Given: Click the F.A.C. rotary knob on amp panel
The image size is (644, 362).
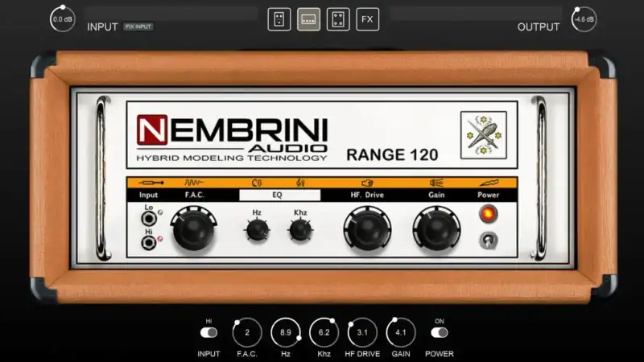Looking at the screenshot, I should tap(193, 230).
